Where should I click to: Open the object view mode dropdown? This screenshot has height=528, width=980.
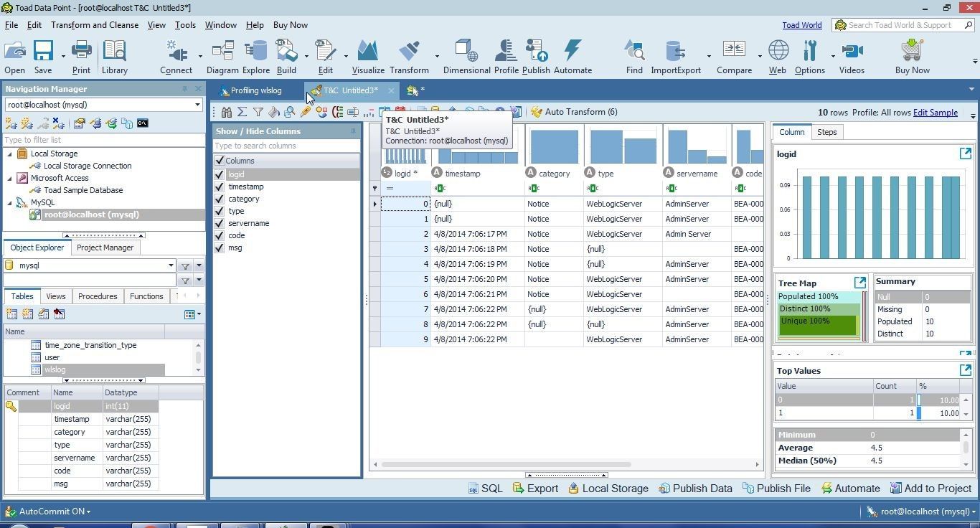pyautogui.click(x=192, y=314)
